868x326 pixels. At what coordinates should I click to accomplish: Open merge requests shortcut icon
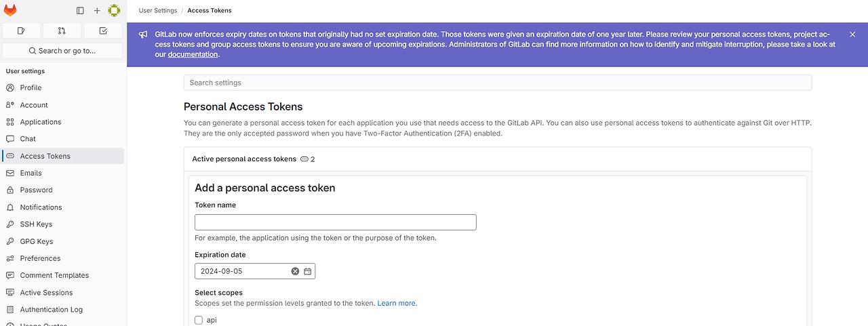coord(62,30)
